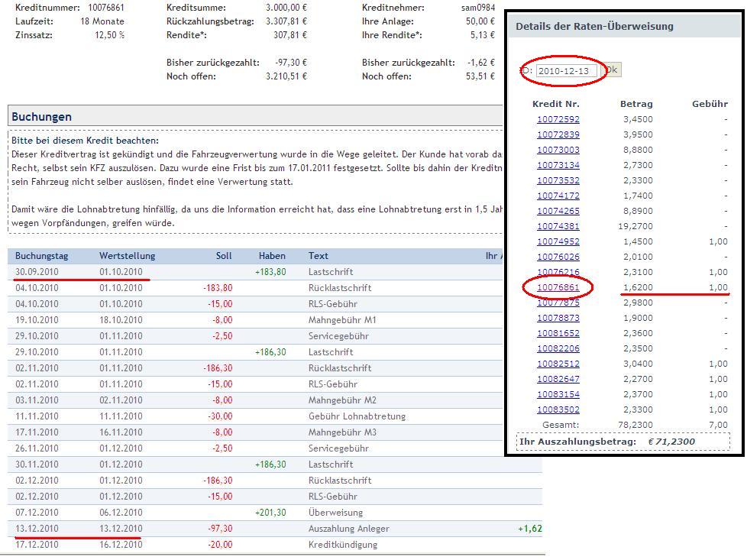Click the -20,00 Soll amount
Screen dimensions: 747x560
[220, 544]
